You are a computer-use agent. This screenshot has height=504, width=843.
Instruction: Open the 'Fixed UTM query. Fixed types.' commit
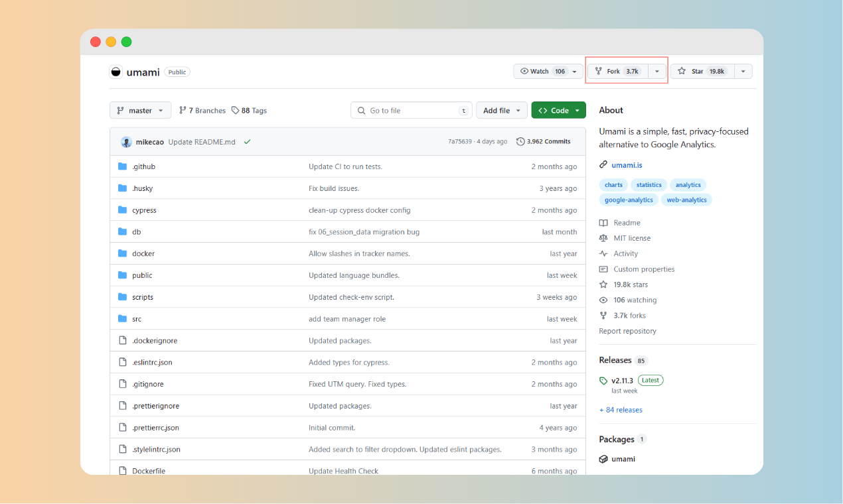click(x=357, y=384)
